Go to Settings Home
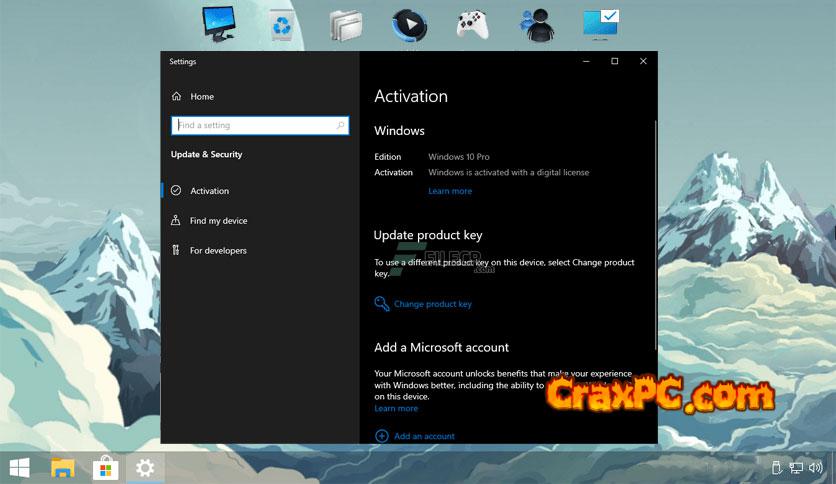Viewport: 836px width, 484px height. coord(201,97)
